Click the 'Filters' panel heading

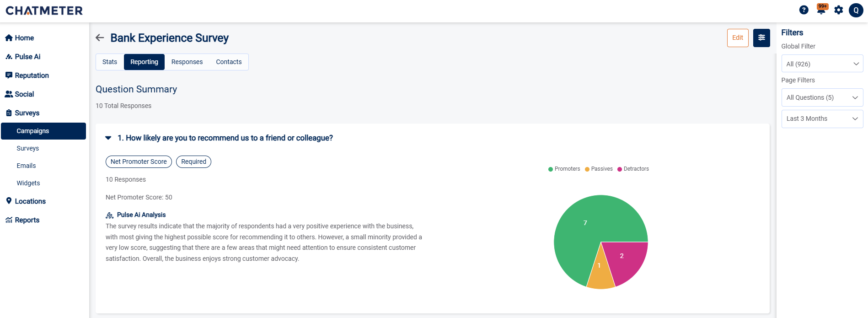point(792,32)
